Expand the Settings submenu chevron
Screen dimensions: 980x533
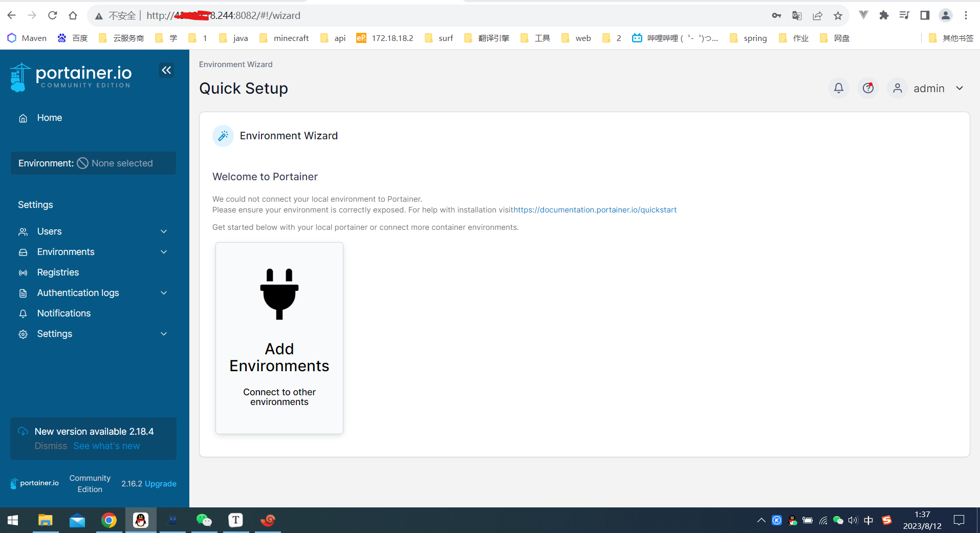(x=164, y=334)
